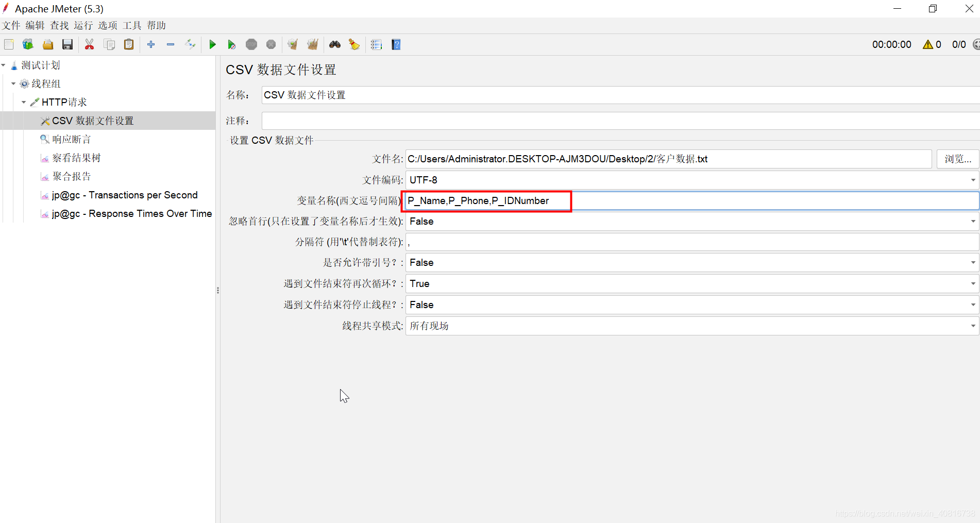Open the 帮助 menu
Image resolution: width=980 pixels, height=523 pixels.
156,26
